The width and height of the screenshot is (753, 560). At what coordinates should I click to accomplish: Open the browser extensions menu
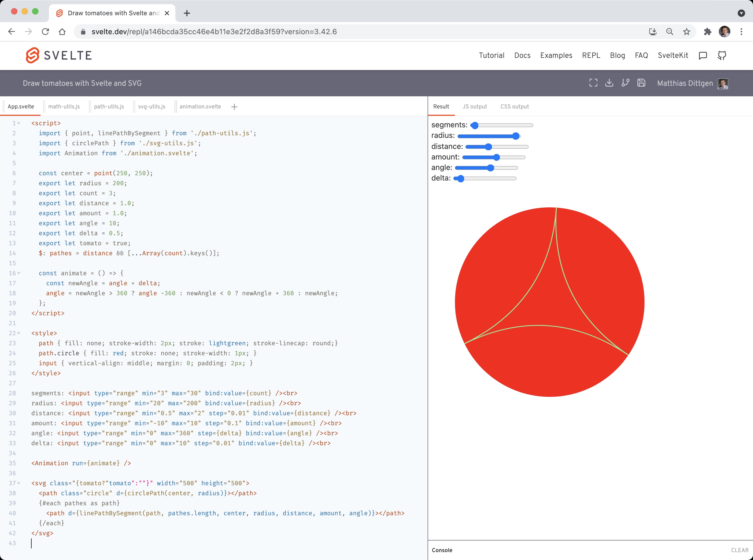[707, 32]
